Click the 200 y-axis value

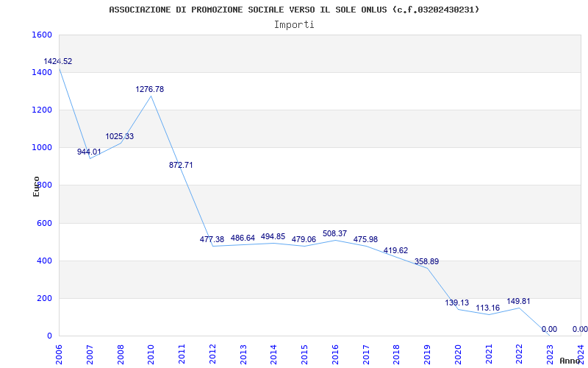click(45, 298)
